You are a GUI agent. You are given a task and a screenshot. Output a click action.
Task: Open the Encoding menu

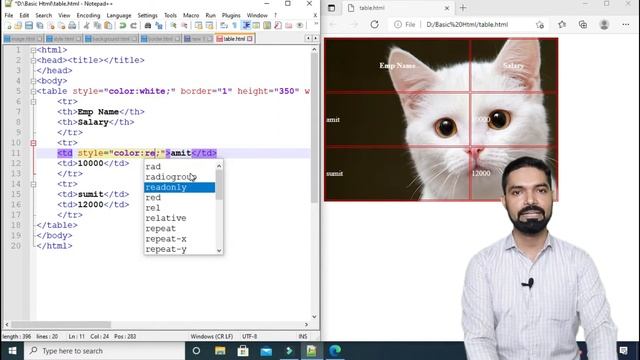(88, 15)
